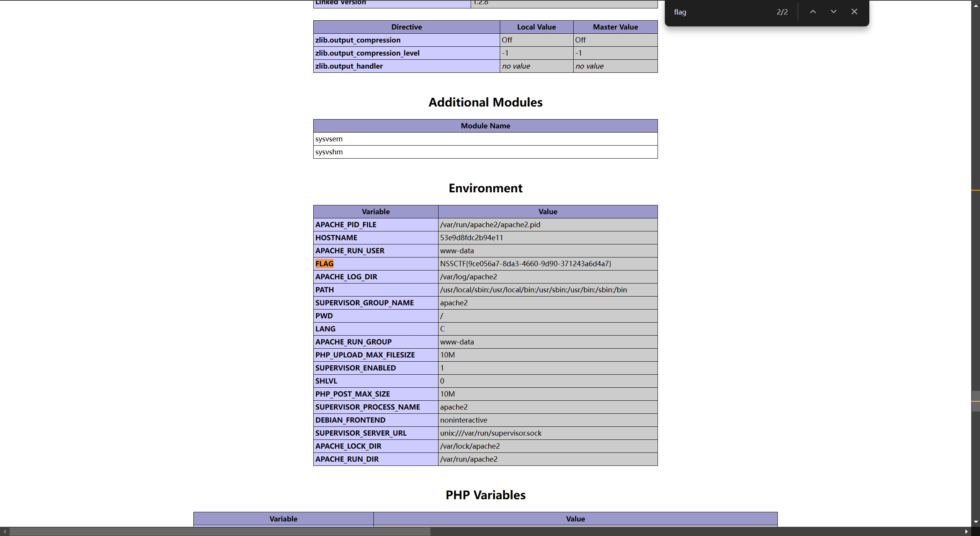Image resolution: width=980 pixels, height=536 pixels.
Task: Click the highlighted FLAG variable
Action: (324, 264)
